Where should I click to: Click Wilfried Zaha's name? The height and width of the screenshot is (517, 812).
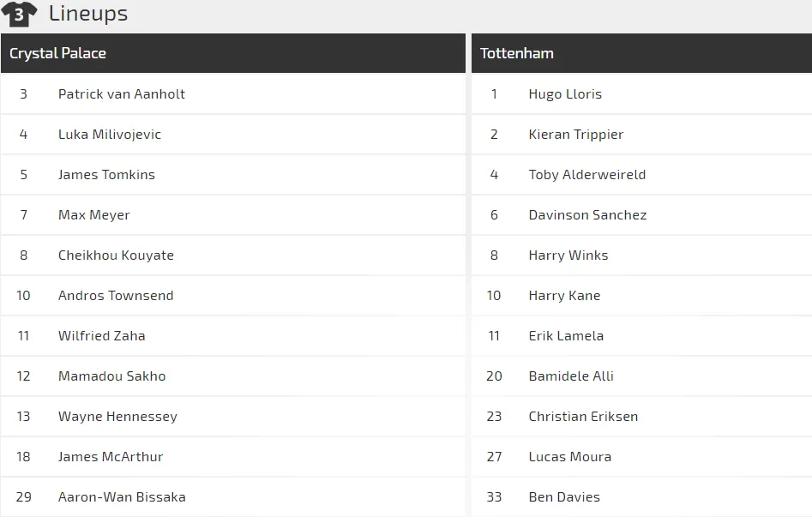(101, 336)
